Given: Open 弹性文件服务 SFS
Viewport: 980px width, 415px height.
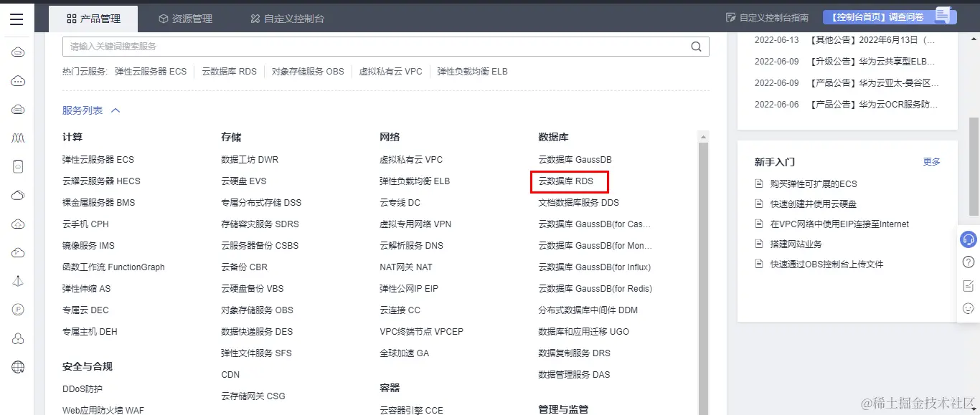Looking at the screenshot, I should (257, 353).
